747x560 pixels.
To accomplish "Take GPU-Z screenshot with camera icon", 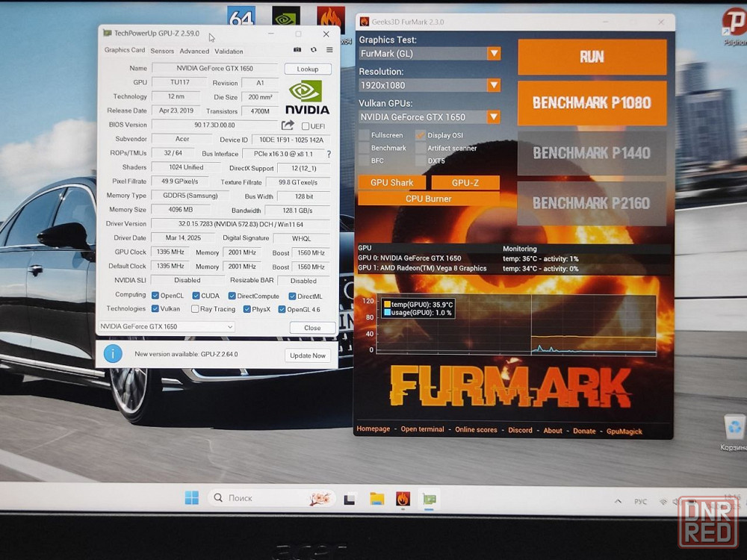I will tap(297, 50).
